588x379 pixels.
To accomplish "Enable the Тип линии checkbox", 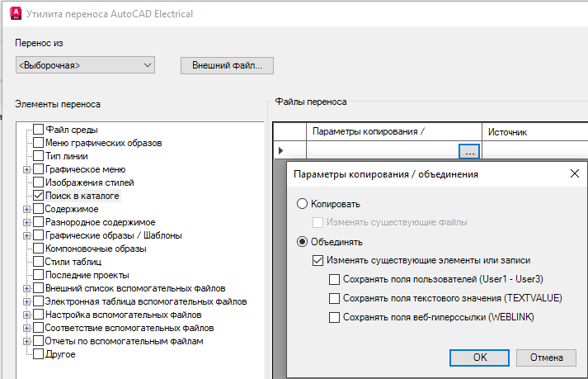I will coord(38,156).
